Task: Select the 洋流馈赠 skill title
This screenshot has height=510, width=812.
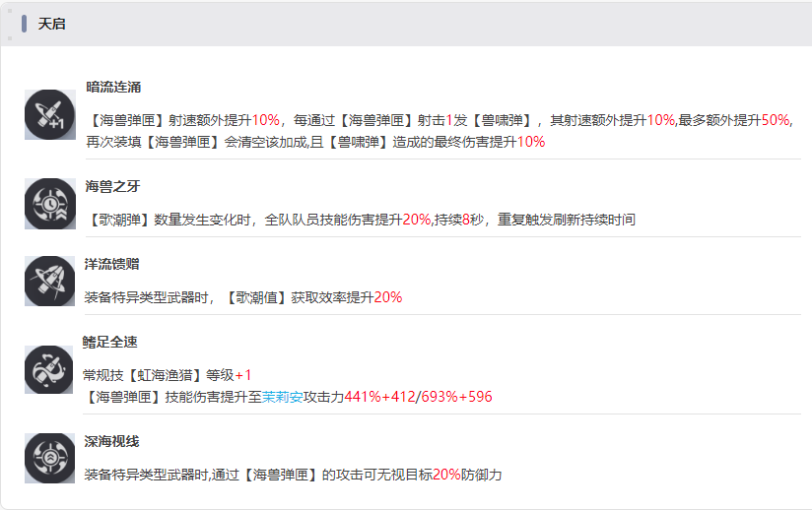Action: [x=112, y=264]
